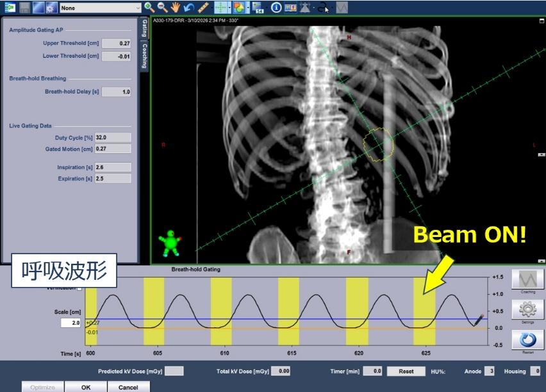Click the Scale value field

[x=70, y=323]
